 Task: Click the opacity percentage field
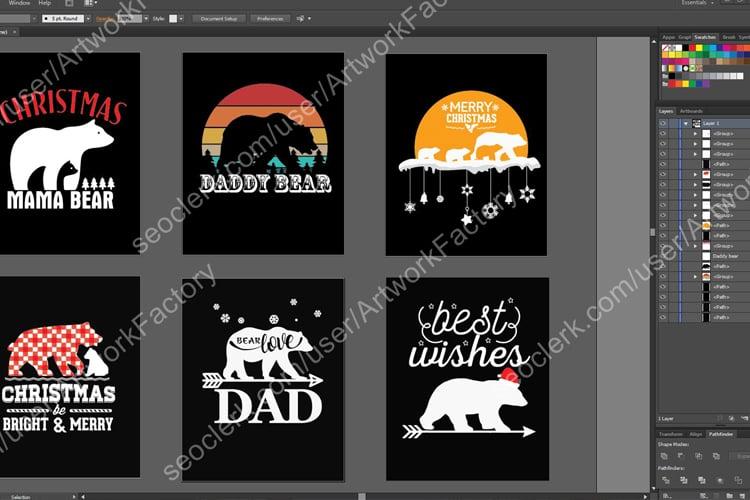(129, 19)
